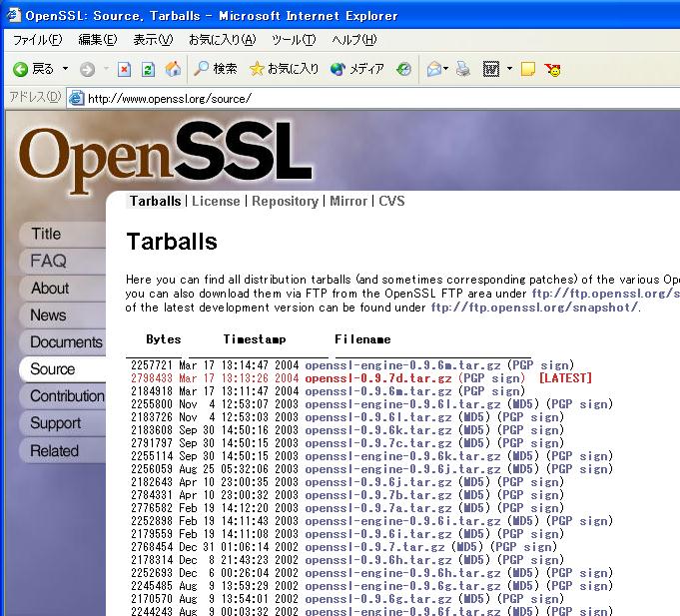Download openssl-0.9.7c.tar.gz
680x616 pixels.
(378, 443)
